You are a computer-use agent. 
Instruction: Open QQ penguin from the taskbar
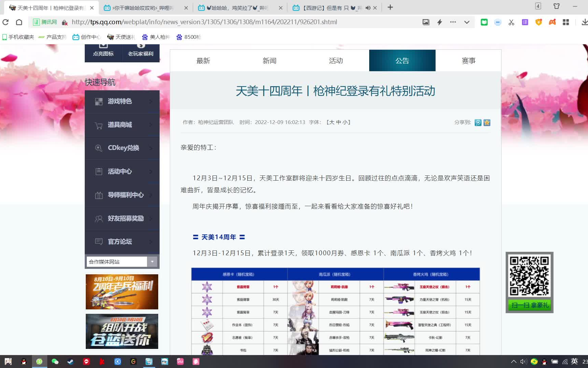pos(24,362)
